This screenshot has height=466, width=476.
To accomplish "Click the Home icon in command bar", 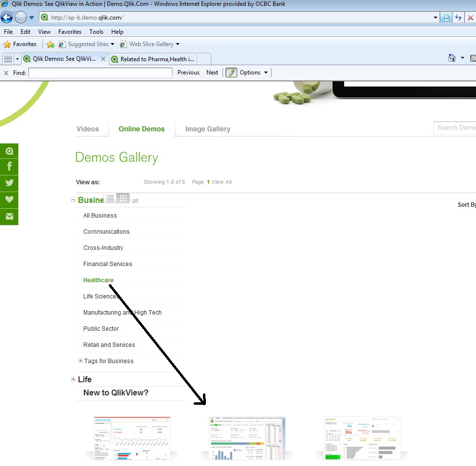I will pyautogui.click(x=452, y=58).
